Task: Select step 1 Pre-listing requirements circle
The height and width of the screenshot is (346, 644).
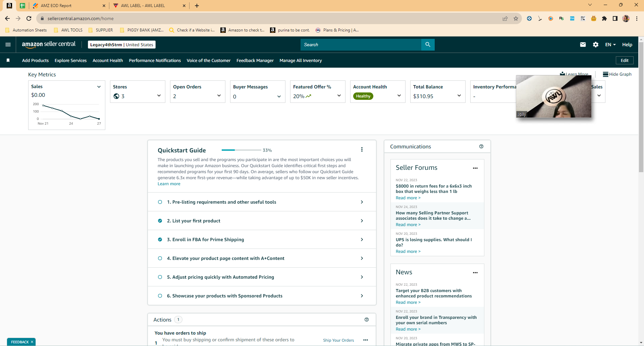Action: click(160, 202)
